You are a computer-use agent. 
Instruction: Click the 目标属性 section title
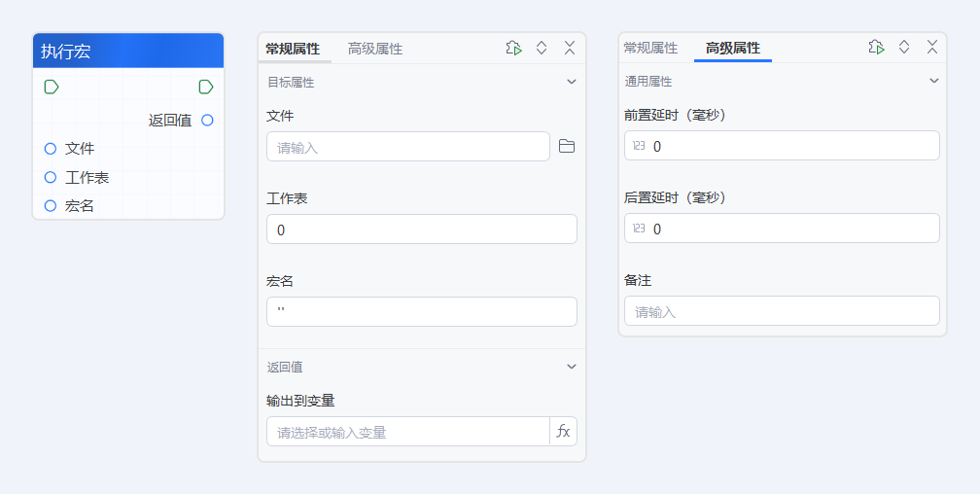(x=291, y=83)
